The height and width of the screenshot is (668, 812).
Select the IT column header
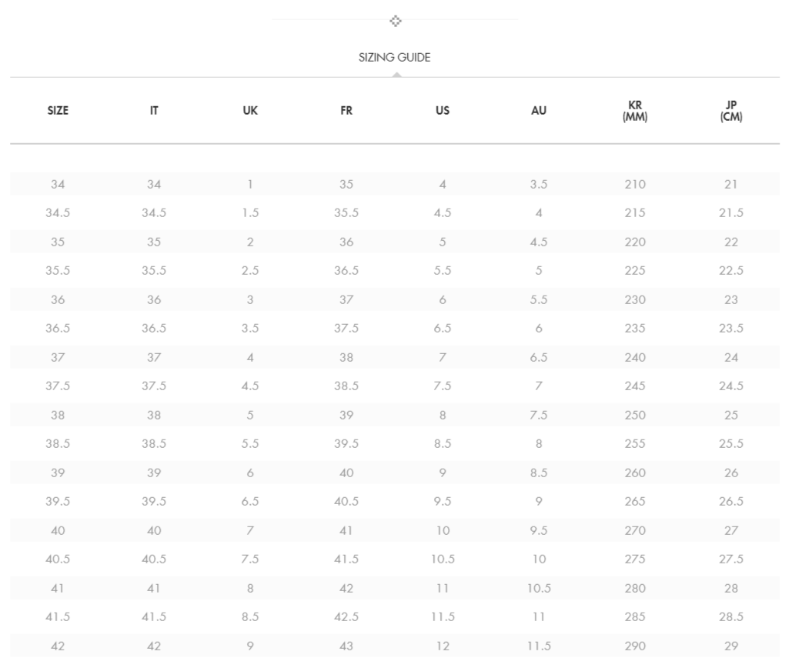click(154, 110)
